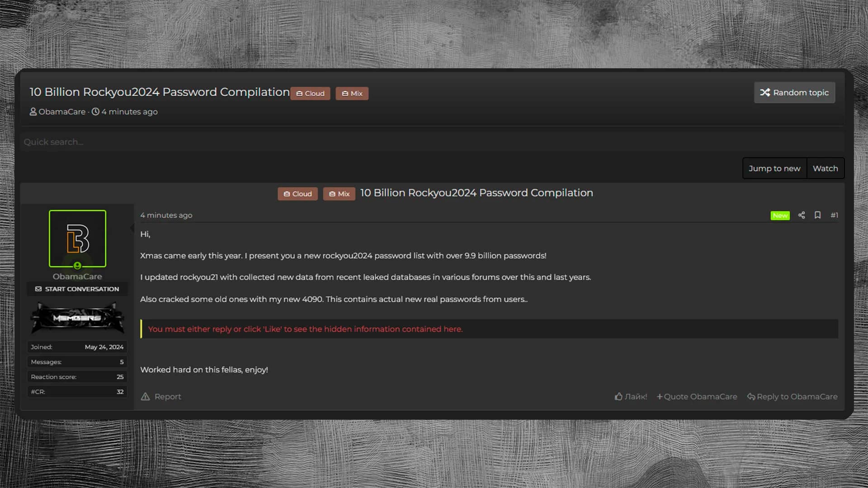The height and width of the screenshot is (488, 868).
Task: Bookmark the post with bookmark icon
Action: coord(817,215)
